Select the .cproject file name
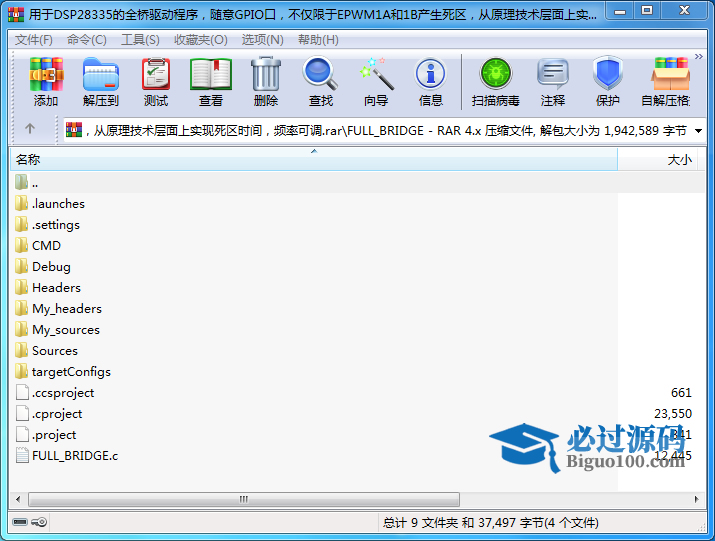715x541 pixels. click(x=57, y=414)
